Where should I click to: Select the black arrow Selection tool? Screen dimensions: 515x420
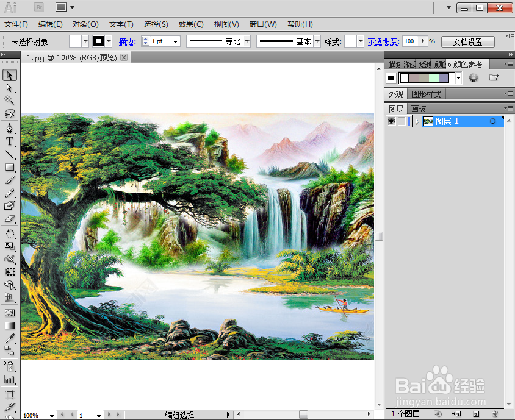[10, 76]
